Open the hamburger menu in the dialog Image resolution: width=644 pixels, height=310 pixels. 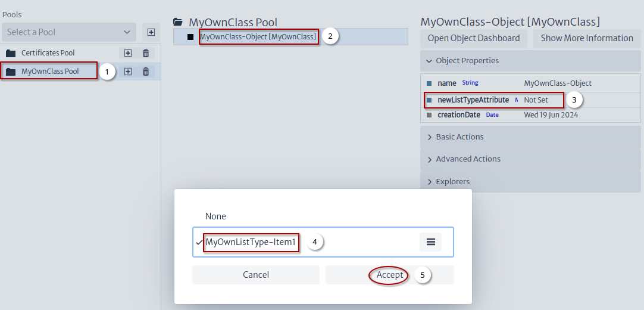coord(430,242)
